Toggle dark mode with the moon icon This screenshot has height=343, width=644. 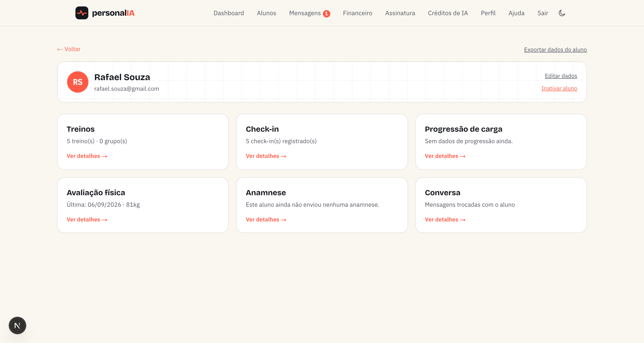[x=562, y=13]
